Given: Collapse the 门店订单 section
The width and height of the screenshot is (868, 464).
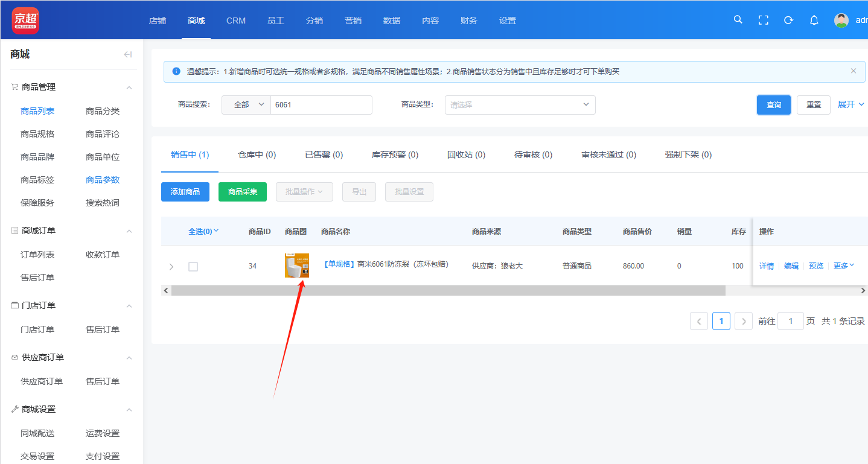Looking at the screenshot, I should click(x=129, y=306).
